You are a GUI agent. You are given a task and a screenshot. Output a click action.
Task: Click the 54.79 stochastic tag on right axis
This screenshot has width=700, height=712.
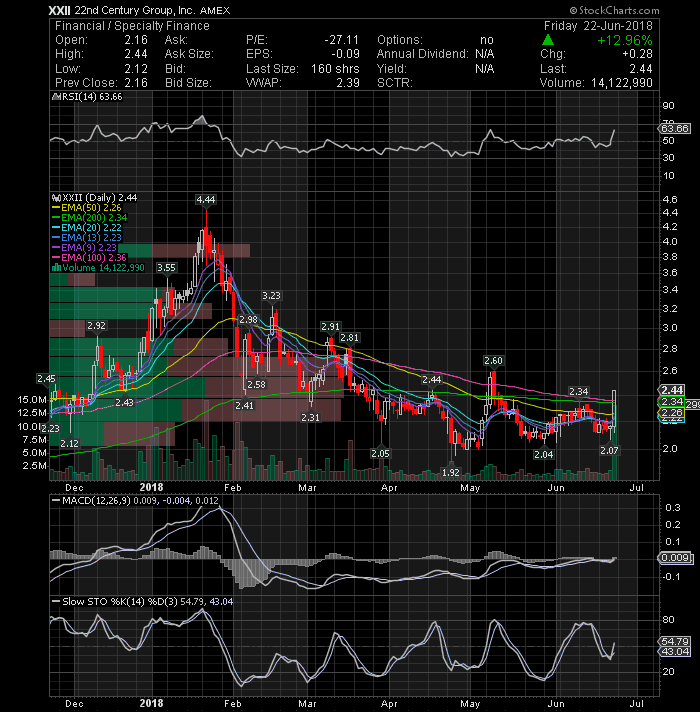675,641
